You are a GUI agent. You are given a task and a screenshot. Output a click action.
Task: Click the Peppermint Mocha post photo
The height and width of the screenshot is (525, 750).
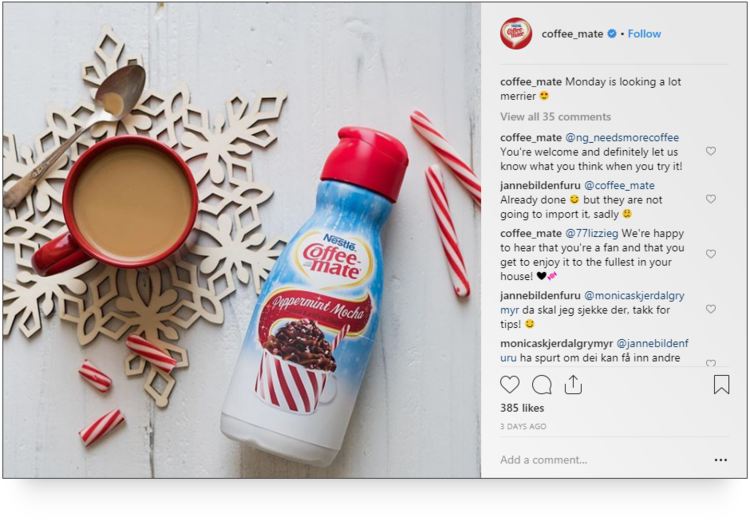click(x=242, y=240)
